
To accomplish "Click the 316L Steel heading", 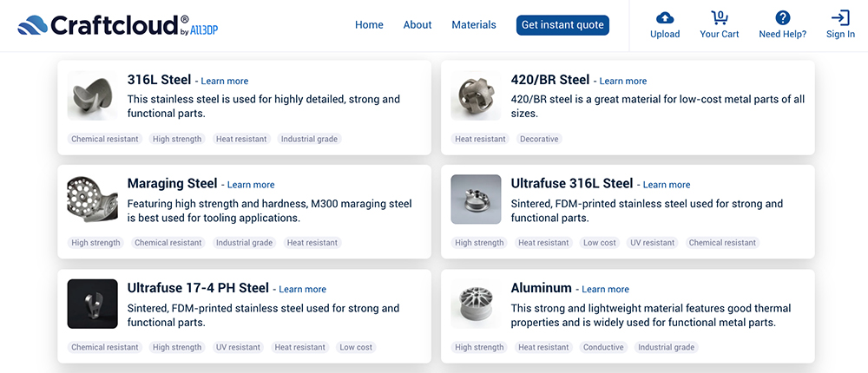I will point(160,80).
